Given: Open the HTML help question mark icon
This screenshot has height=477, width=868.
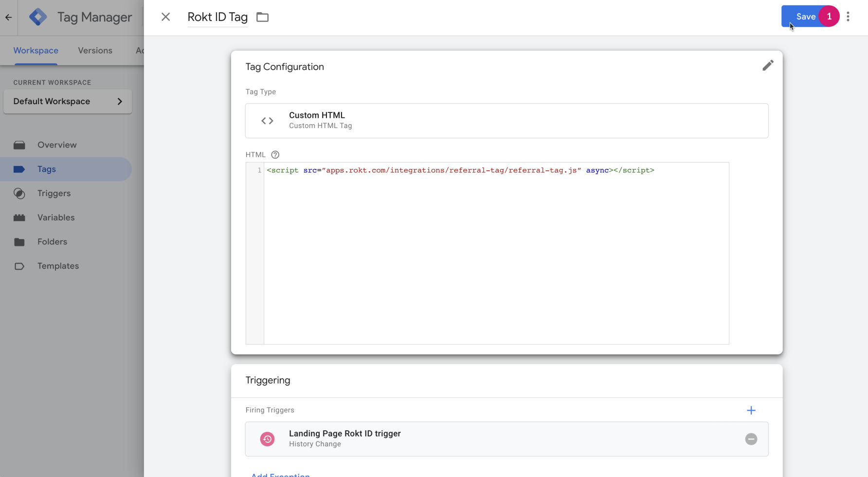Looking at the screenshot, I should click(275, 155).
